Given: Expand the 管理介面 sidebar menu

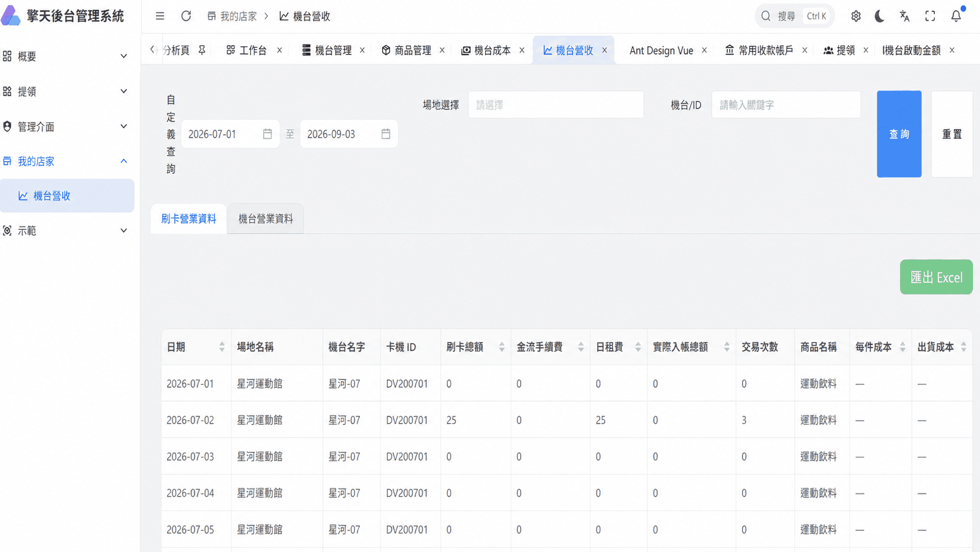Looking at the screenshot, I should [67, 127].
